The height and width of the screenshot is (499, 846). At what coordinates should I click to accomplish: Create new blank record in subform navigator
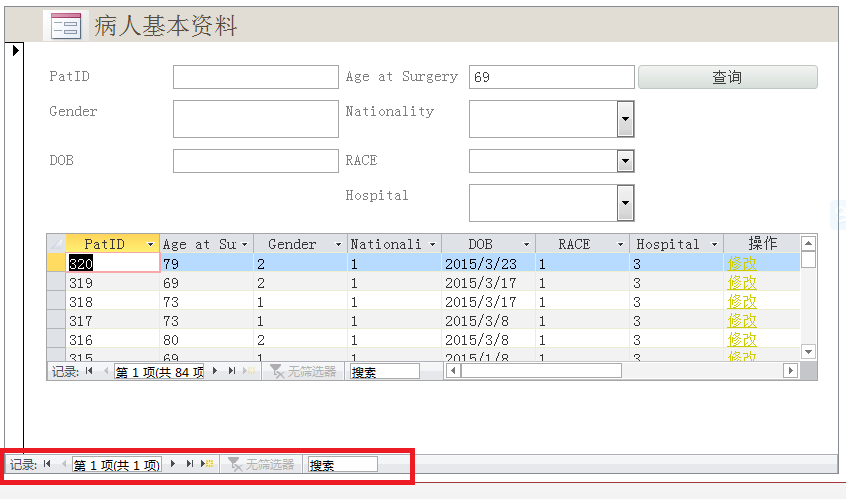coord(249,371)
